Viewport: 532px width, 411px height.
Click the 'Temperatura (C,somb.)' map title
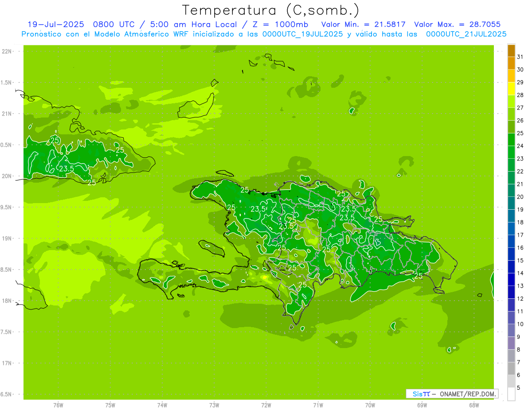[271, 10]
